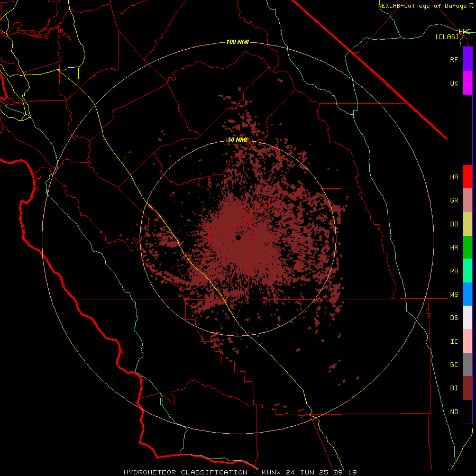The image size is (476, 476).
Task: Click the 09:19 timestamp
Action: [345, 472]
